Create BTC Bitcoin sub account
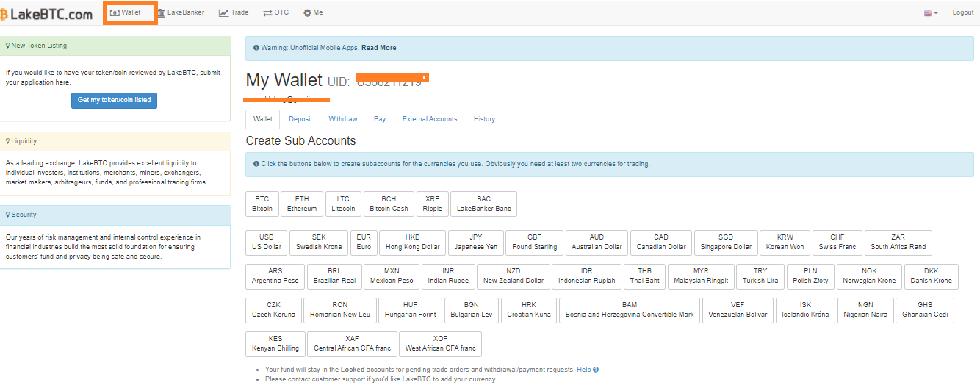 click(262, 204)
